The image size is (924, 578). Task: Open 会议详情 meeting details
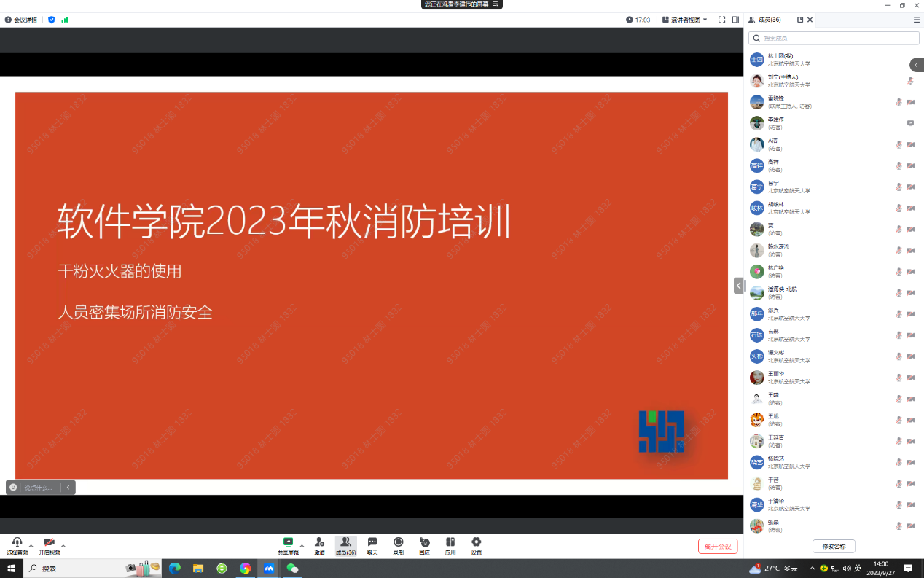pyautogui.click(x=21, y=20)
